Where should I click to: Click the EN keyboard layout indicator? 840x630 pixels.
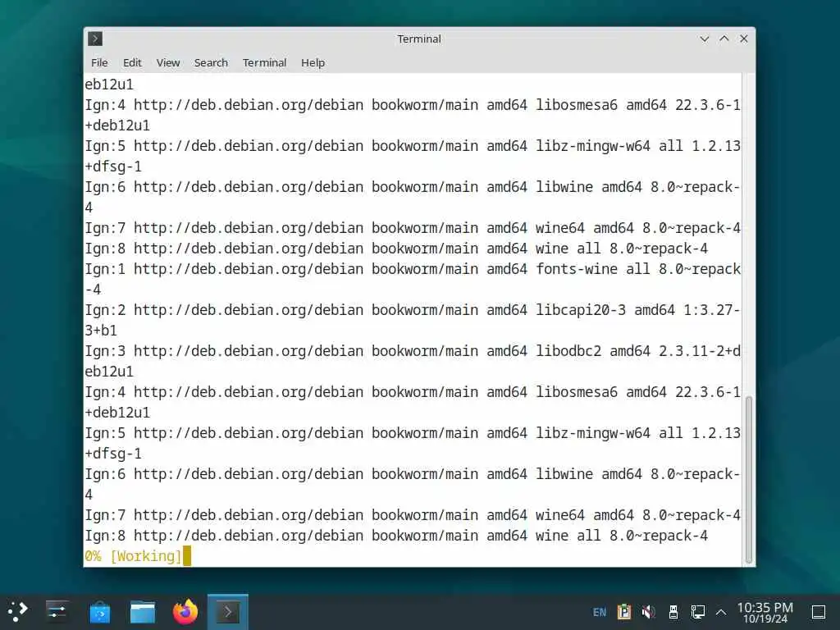click(x=600, y=612)
